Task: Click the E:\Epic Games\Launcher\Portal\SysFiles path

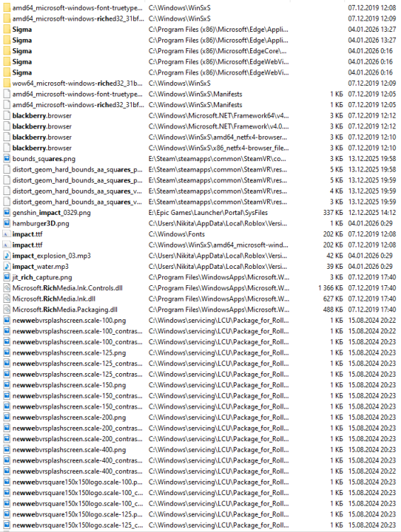Action: click(x=208, y=213)
